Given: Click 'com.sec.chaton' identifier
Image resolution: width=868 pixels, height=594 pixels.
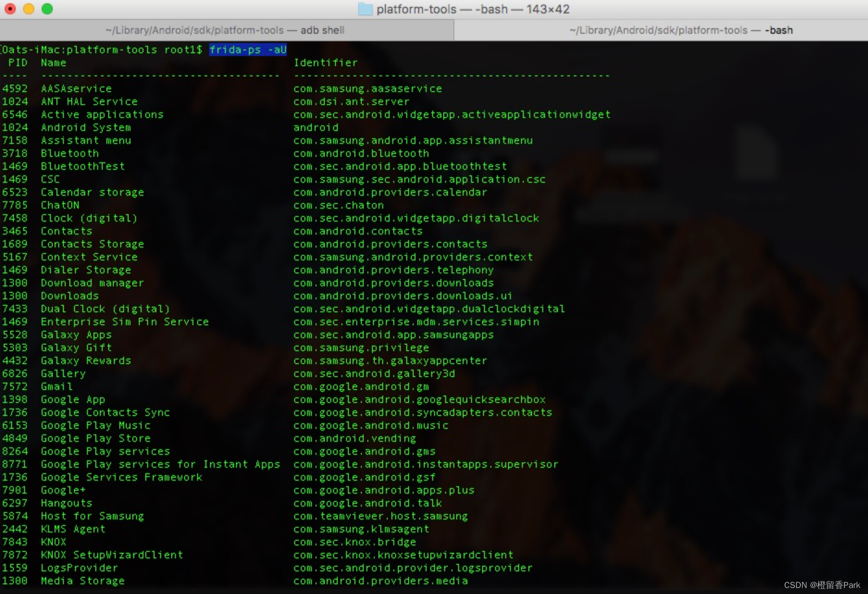Looking at the screenshot, I should click(339, 205).
